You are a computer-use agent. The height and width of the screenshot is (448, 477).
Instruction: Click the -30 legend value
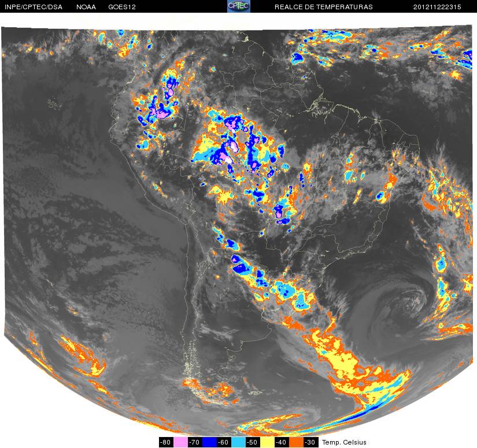click(x=310, y=442)
